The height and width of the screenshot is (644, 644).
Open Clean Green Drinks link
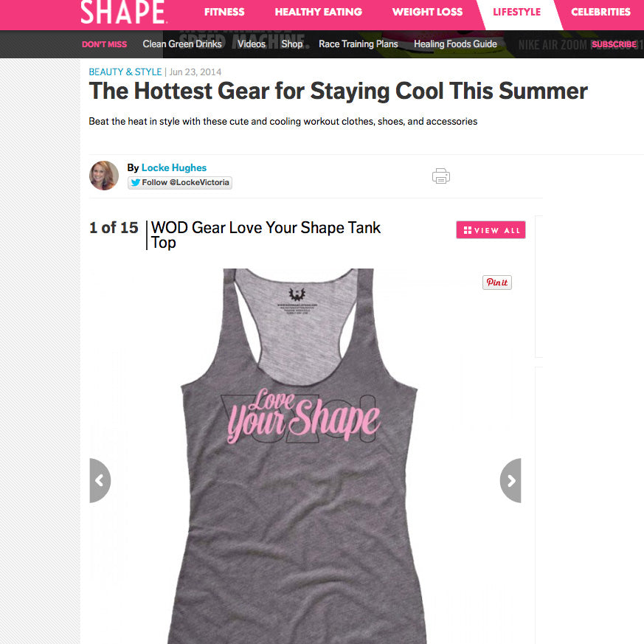click(x=182, y=44)
